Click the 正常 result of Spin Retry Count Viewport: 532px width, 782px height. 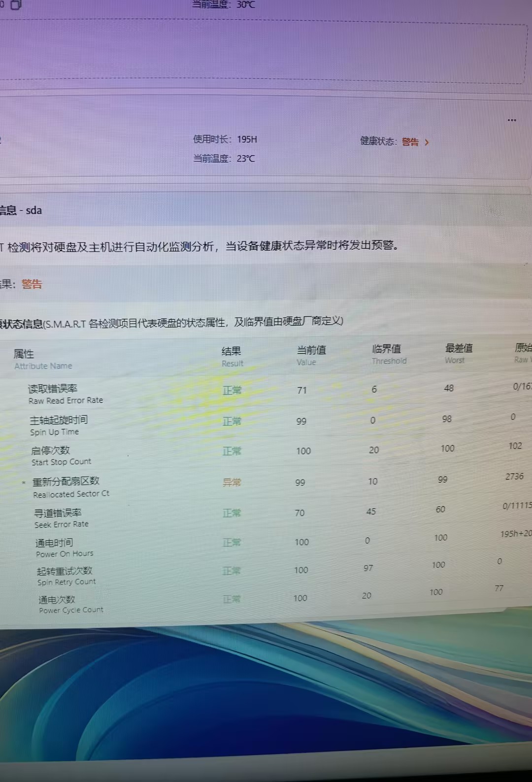[x=232, y=571]
